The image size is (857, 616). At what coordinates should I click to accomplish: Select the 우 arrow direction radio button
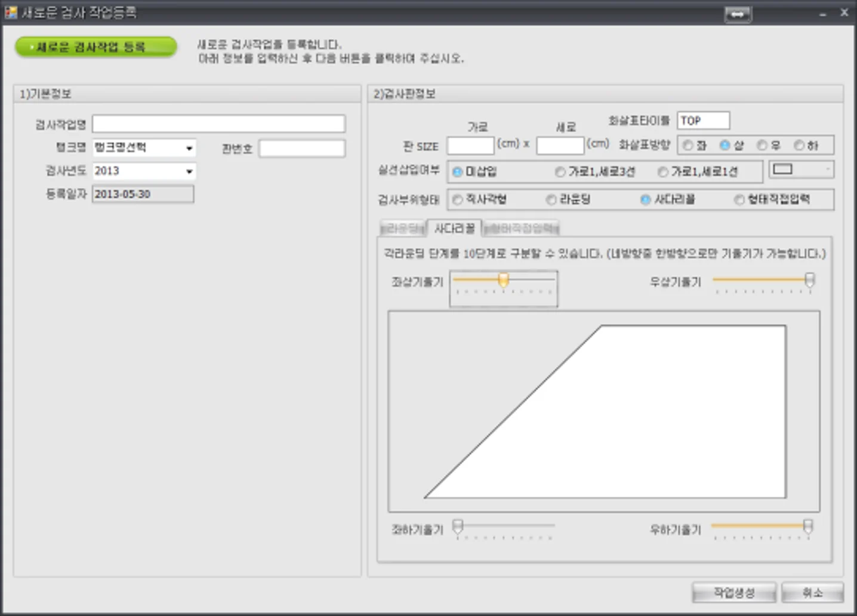[762, 145]
